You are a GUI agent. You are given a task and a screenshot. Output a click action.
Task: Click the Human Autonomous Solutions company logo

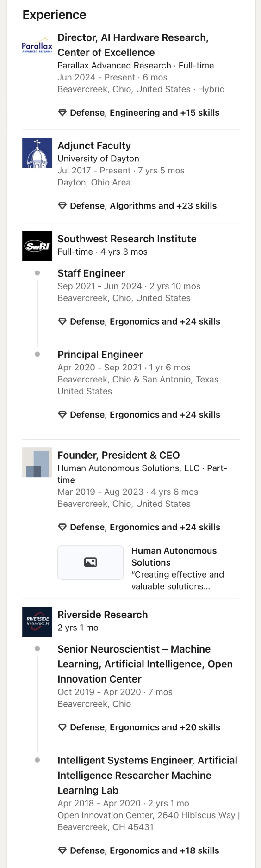click(x=37, y=462)
